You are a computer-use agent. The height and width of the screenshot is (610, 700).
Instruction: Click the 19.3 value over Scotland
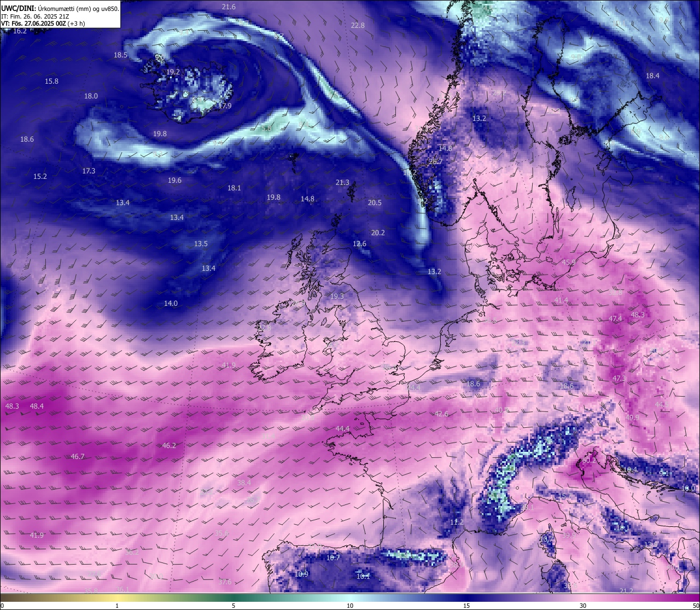[337, 296]
